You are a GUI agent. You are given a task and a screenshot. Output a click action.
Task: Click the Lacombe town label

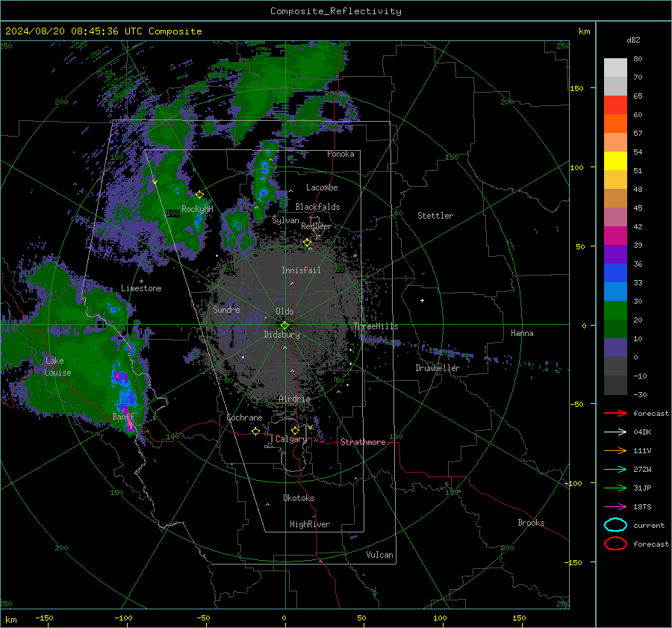(322, 187)
